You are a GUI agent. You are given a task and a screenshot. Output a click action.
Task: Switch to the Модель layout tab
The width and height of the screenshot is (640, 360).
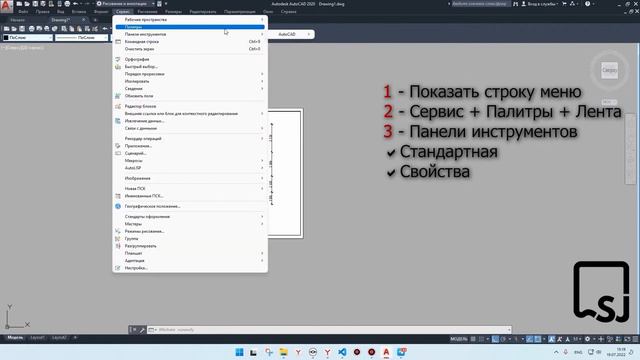pyautogui.click(x=15, y=338)
